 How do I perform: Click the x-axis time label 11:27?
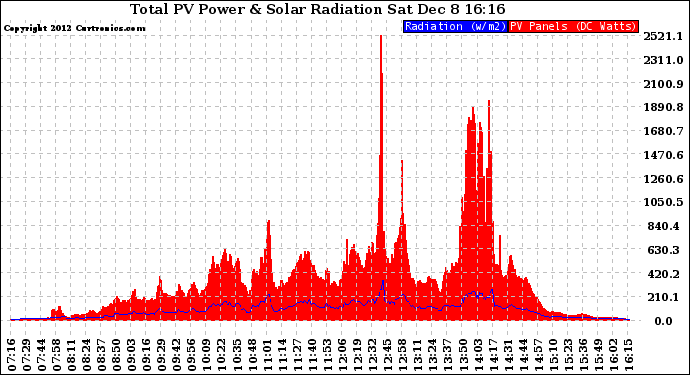coord(297,354)
